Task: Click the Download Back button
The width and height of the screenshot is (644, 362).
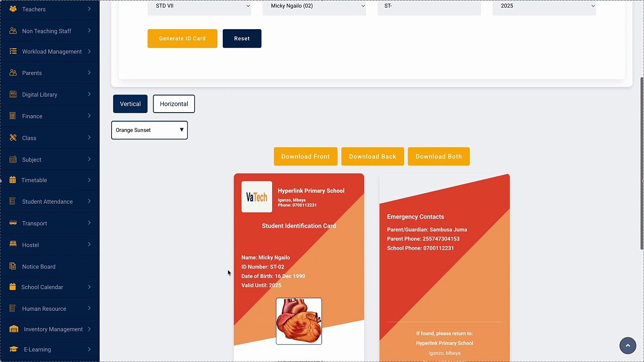Action: 373,156
